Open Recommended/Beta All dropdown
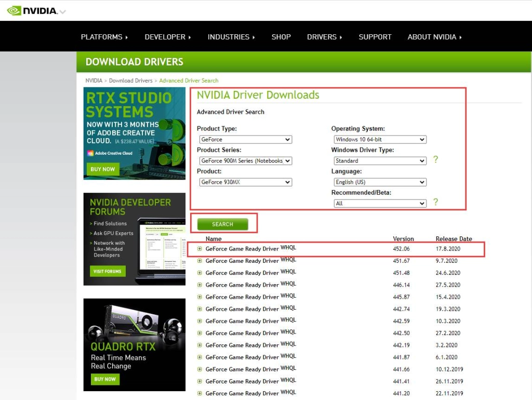This screenshot has height=400, width=532. (380, 203)
